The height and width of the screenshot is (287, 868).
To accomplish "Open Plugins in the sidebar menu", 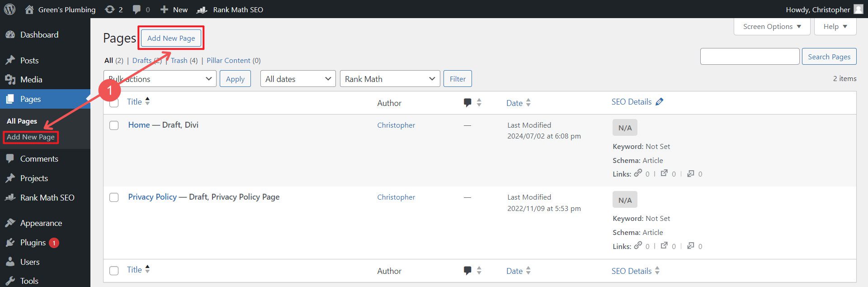I will click(x=33, y=243).
